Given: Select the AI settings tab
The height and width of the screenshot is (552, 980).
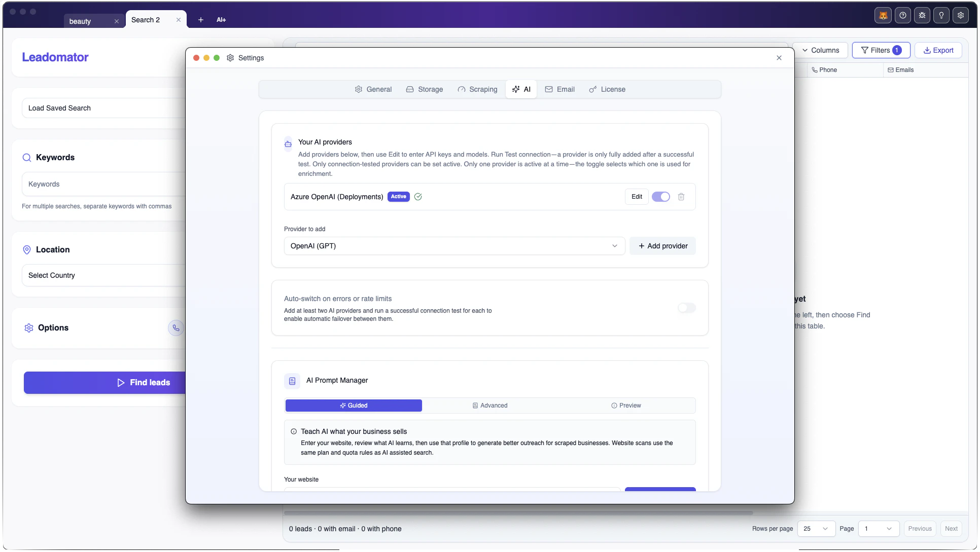Looking at the screenshot, I should coord(521,89).
